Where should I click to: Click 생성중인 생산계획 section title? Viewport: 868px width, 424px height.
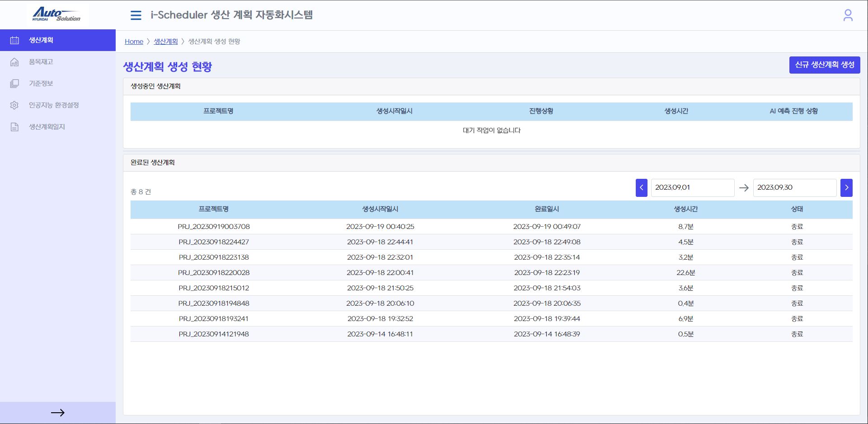pos(155,86)
